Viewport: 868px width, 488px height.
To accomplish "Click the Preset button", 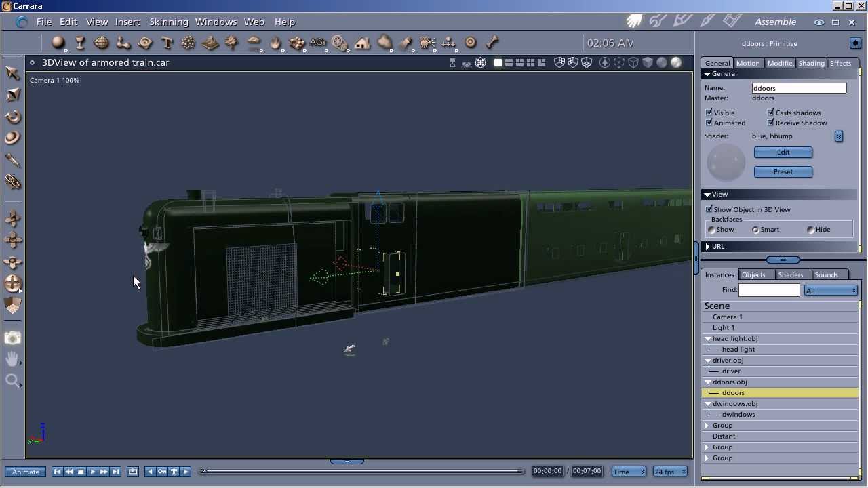I will click(x=783, y=172).
